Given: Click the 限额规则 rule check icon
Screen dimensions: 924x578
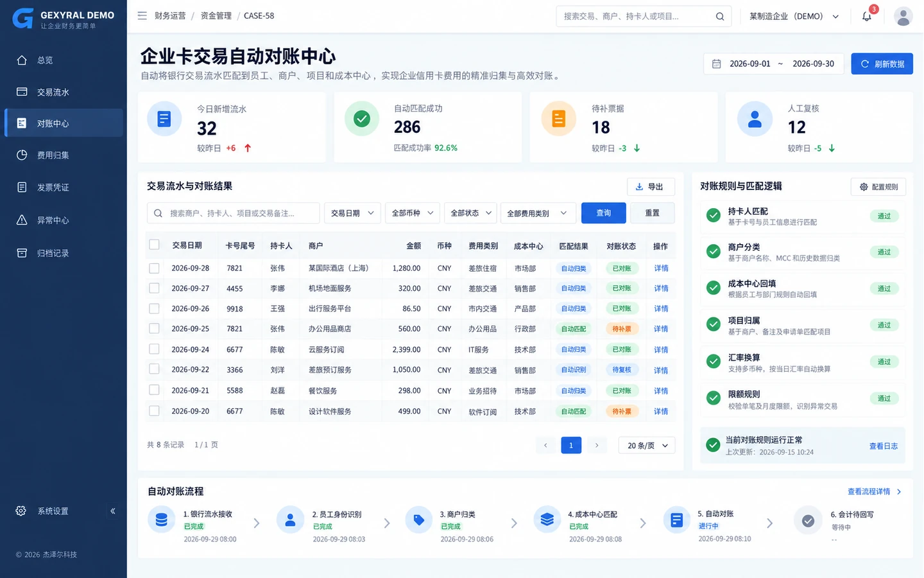Looking at the screenshot, I should coord(714,398).
